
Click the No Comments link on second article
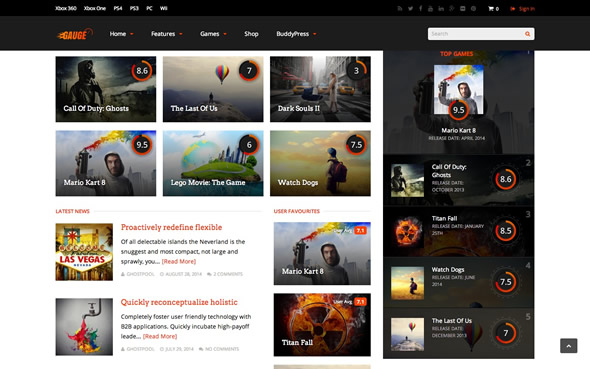pos(219,349)
